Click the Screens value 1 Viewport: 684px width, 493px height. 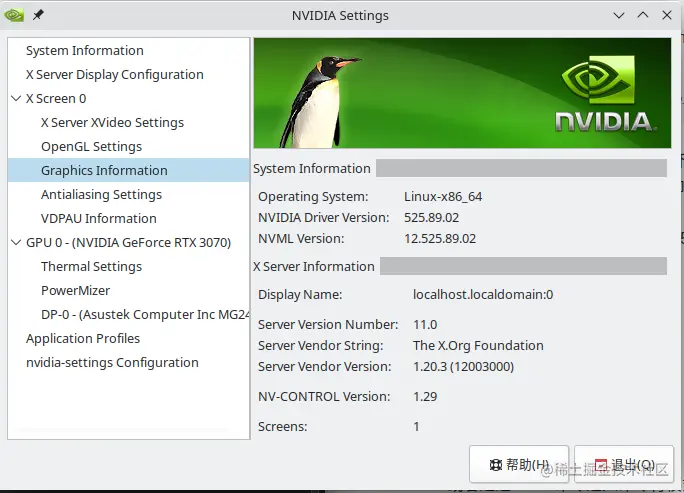pyautogui.click(x=416, y=426)
